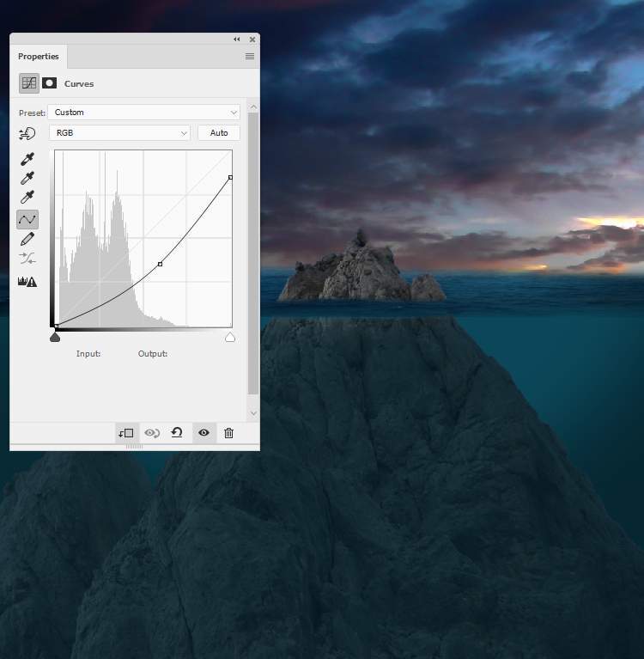The image size is (644, 659).
Task: Click the Input value label
Action: click(x=88, y=354)
